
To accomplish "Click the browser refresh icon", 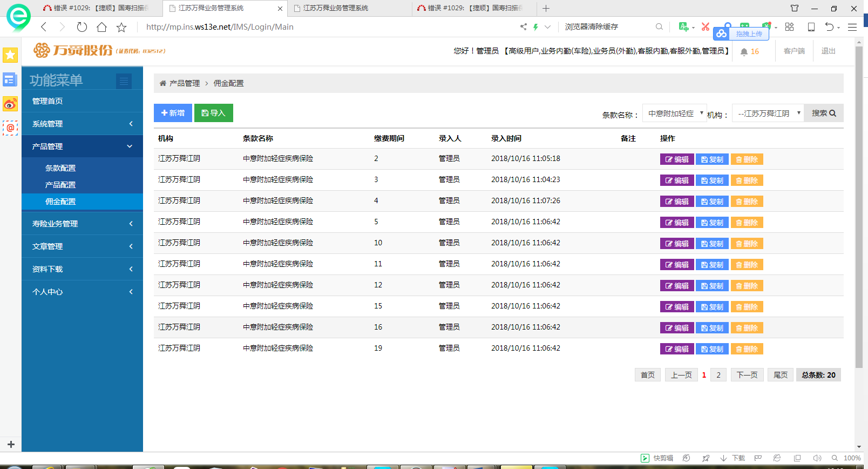I will (82, 27).
